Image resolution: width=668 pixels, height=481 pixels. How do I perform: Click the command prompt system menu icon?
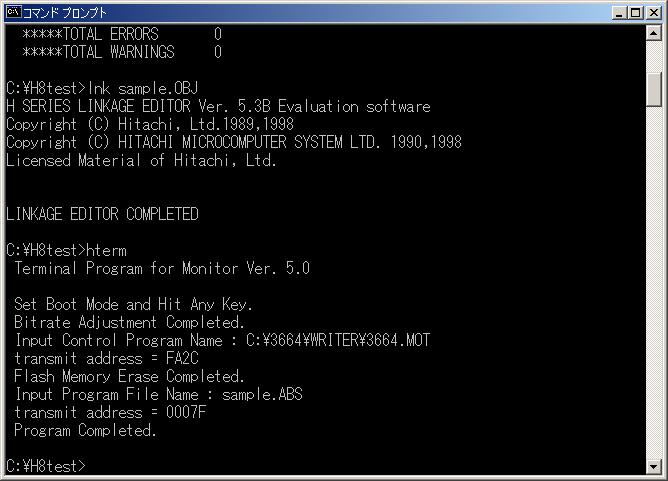tap(13, 12)
